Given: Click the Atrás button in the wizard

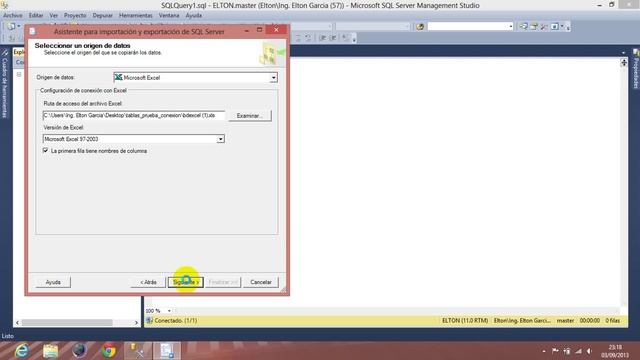Looking at the screenshot, I should [x=148, y=282].
